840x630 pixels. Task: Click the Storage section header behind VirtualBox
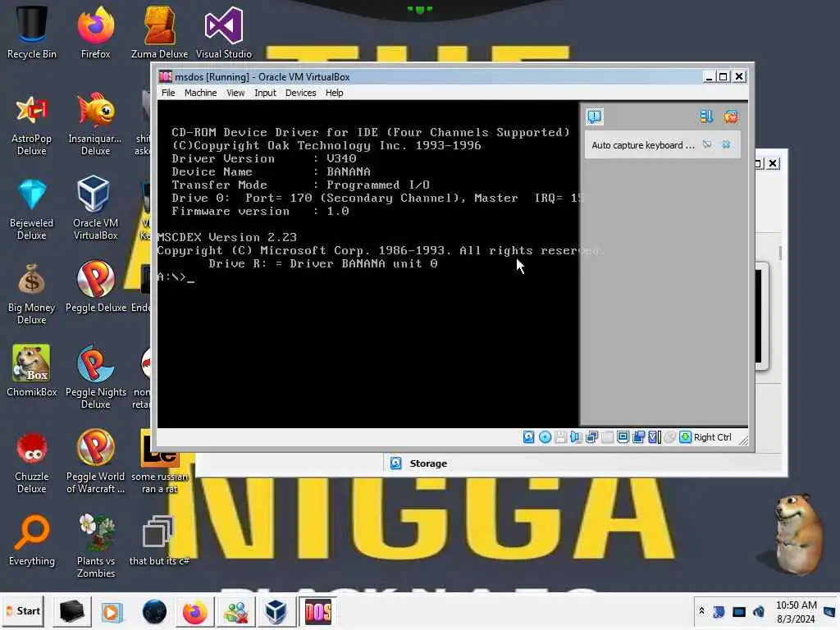(428, 463)
